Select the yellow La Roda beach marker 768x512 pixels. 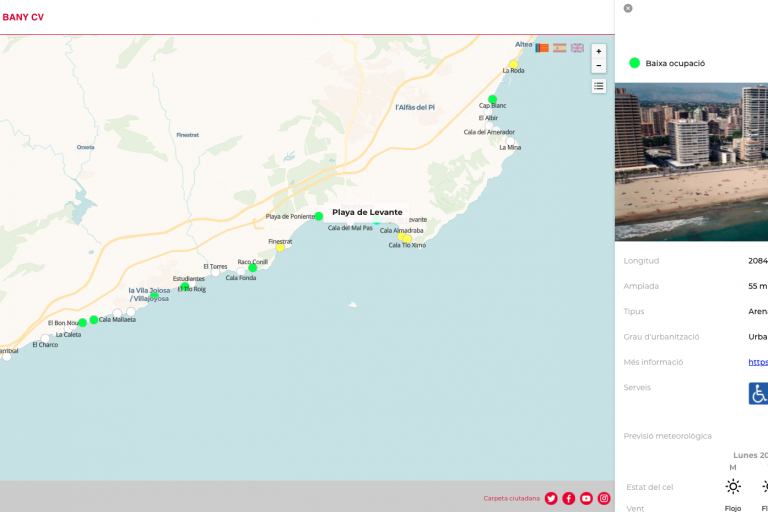(513, 64)
